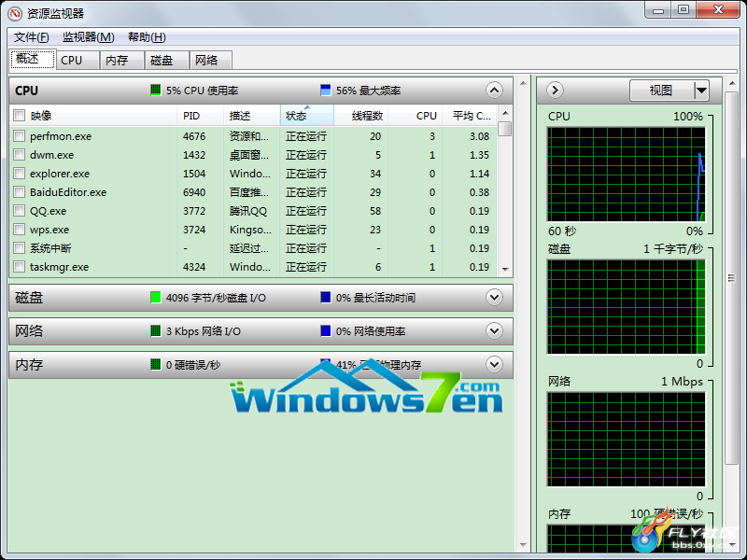Image resolution: width=747 pixels, height=560 pixels.
Task: Select the BaiduEditor.exe process name
Action: [68, 192]
